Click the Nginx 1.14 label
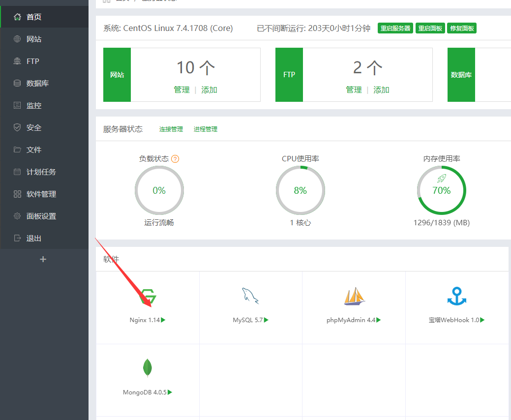The height and width of the screenshot is (420, 511). pyautogui.click(x=145, y=320)
